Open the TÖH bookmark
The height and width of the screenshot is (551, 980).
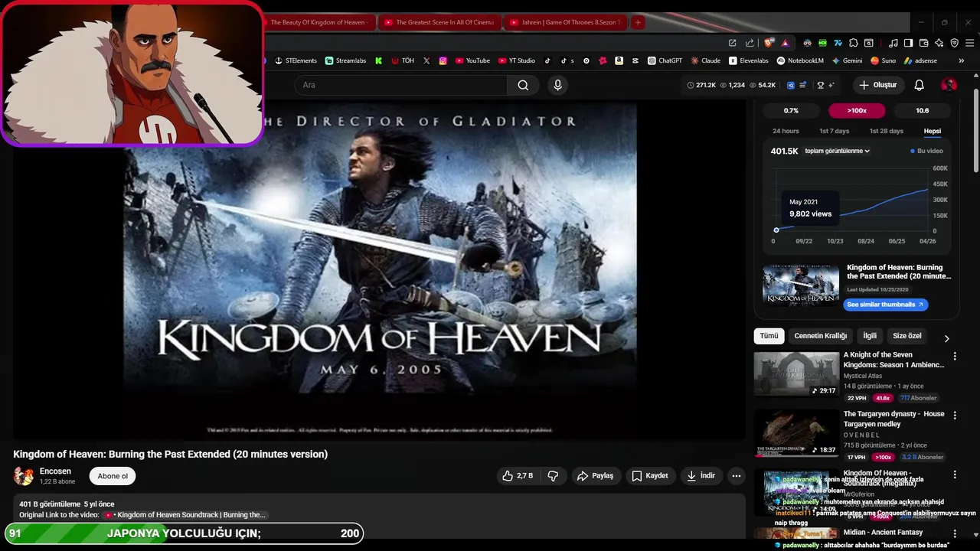click(x=403, y=60)
